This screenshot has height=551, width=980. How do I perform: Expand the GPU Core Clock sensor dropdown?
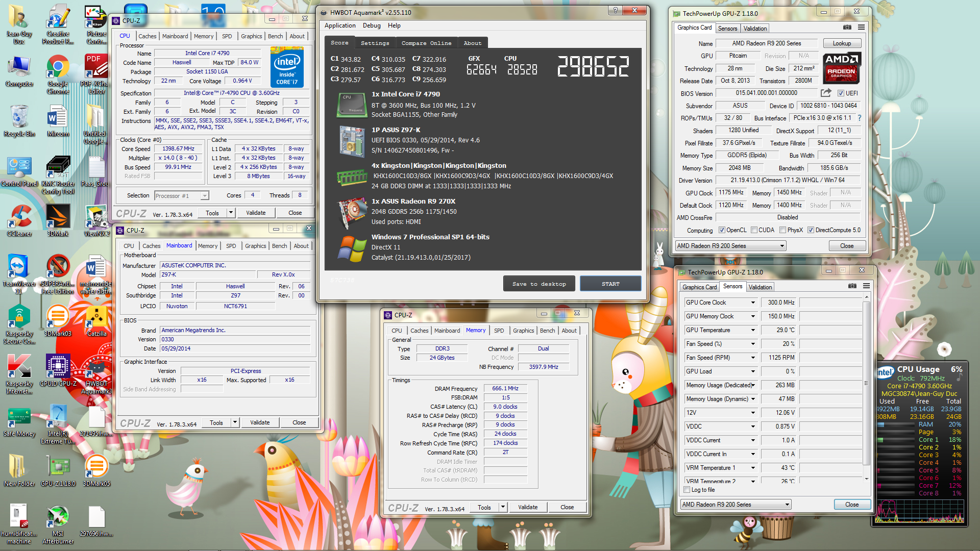pos(753,303)
